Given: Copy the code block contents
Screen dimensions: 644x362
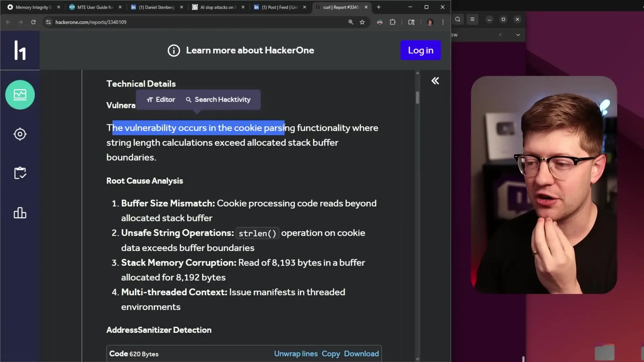Looking at the screenshot, I should pos(330,354).
